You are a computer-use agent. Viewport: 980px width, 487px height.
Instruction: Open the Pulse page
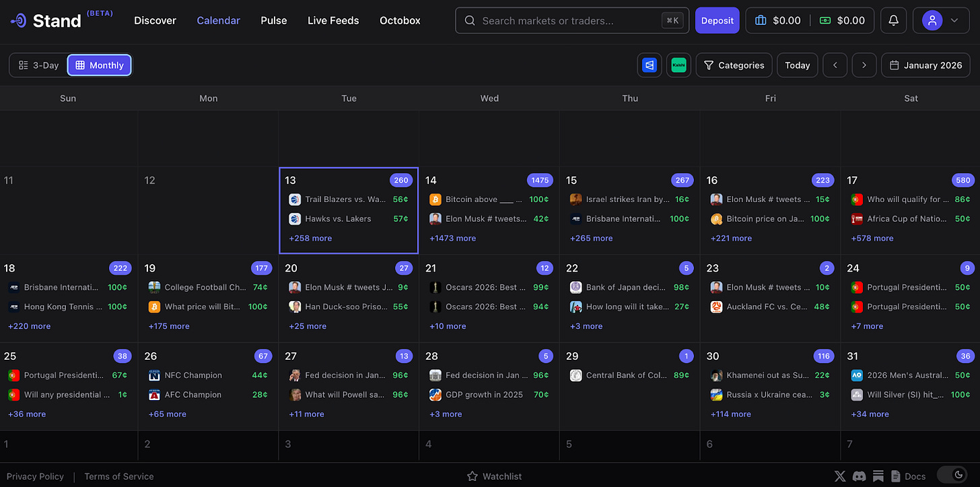274,20
